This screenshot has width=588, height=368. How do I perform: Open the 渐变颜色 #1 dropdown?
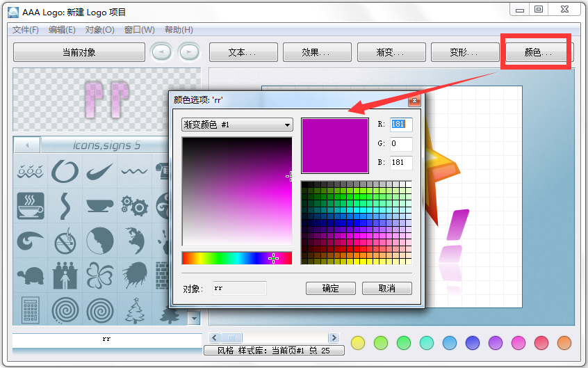(x=237, y=125)
